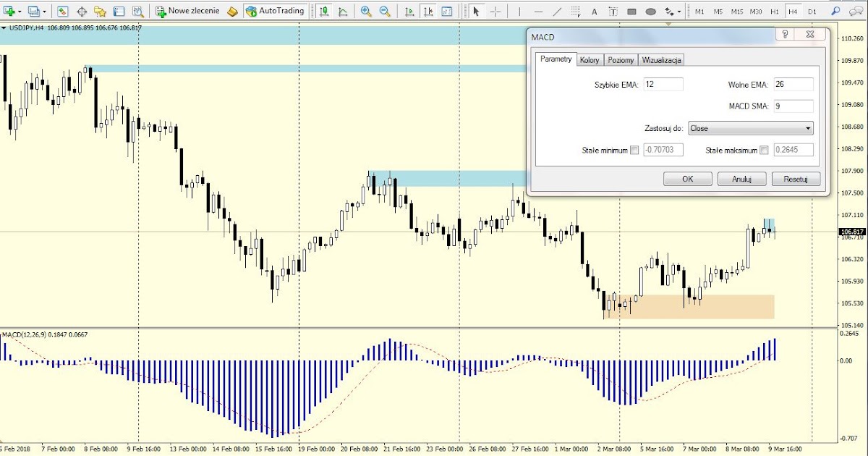The height and width of the screenshot is (456, 868).
Task: Select the rectangle shape tool
Action: pos(631,12)
